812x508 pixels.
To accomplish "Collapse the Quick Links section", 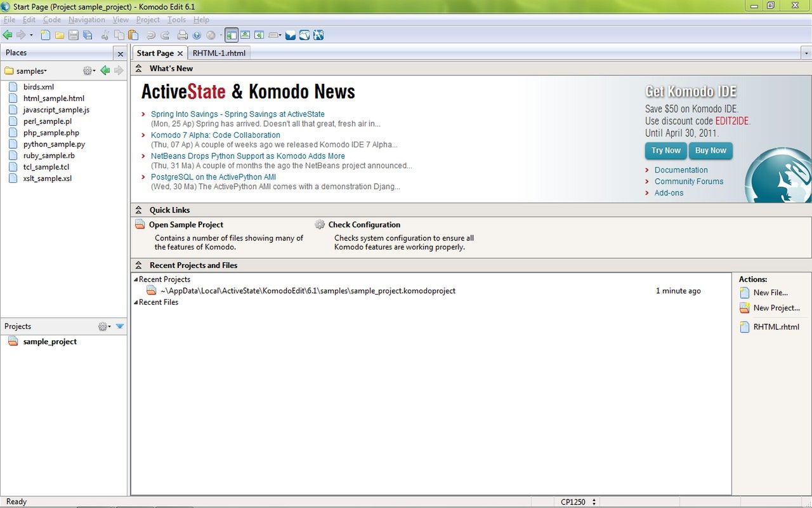I will (139, 210).
